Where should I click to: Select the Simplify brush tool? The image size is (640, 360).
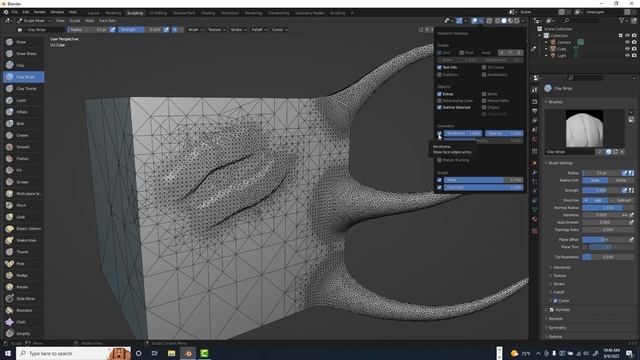click(x=23, y=333)
